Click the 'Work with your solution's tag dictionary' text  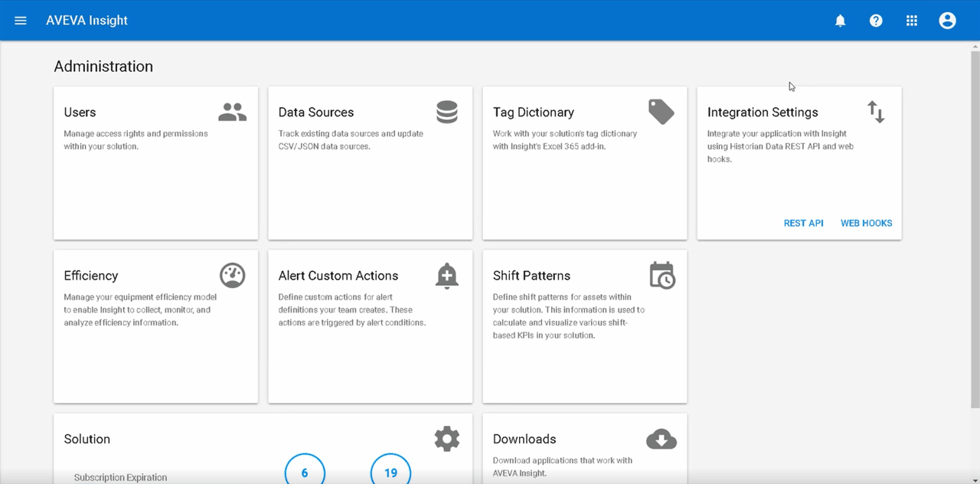tap(565, 139)
